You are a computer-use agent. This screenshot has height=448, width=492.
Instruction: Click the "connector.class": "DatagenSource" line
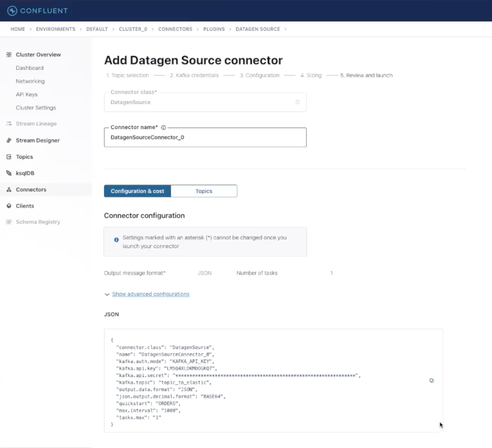click(x=165, y=347)
